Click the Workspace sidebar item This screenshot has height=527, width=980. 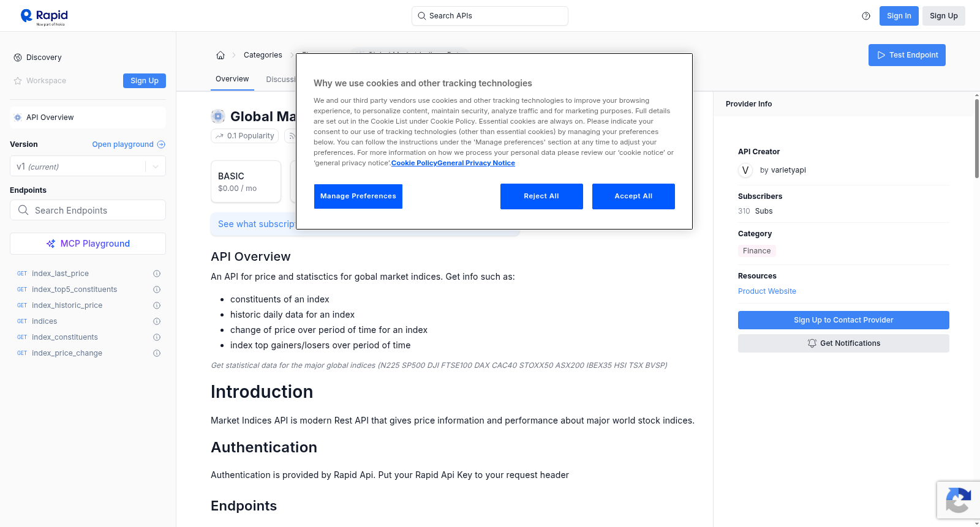pos(46,81)
